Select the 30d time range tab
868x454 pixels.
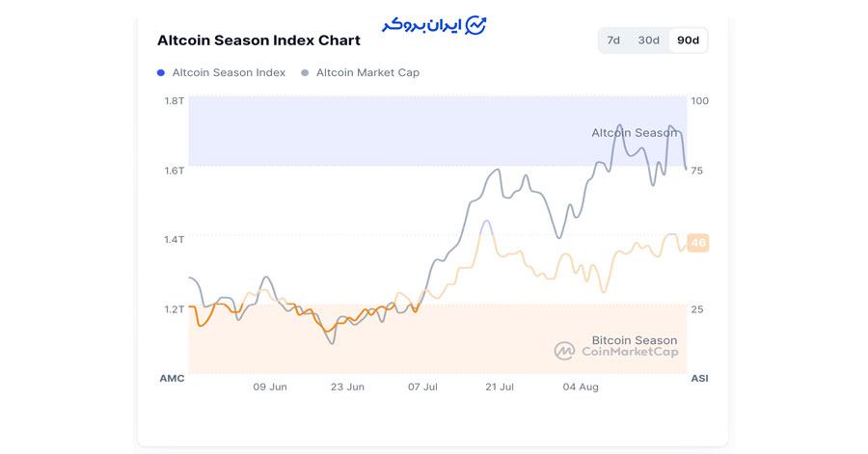pos(649,40)
